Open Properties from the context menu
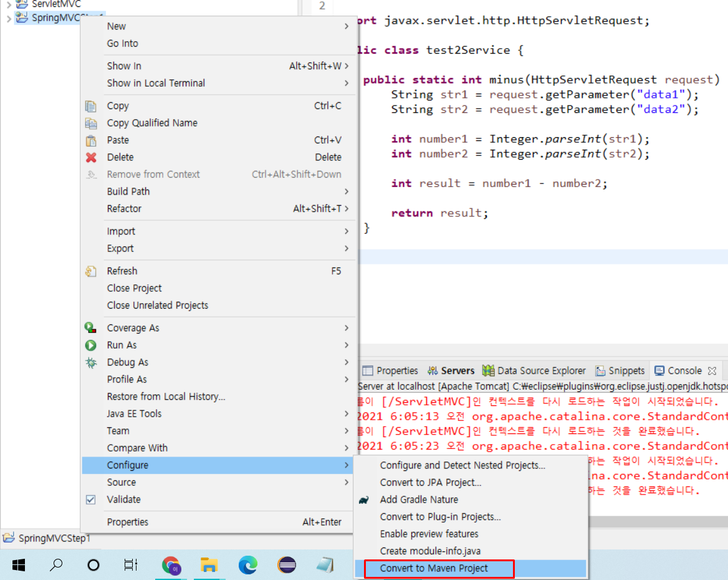 click(218, 523)
